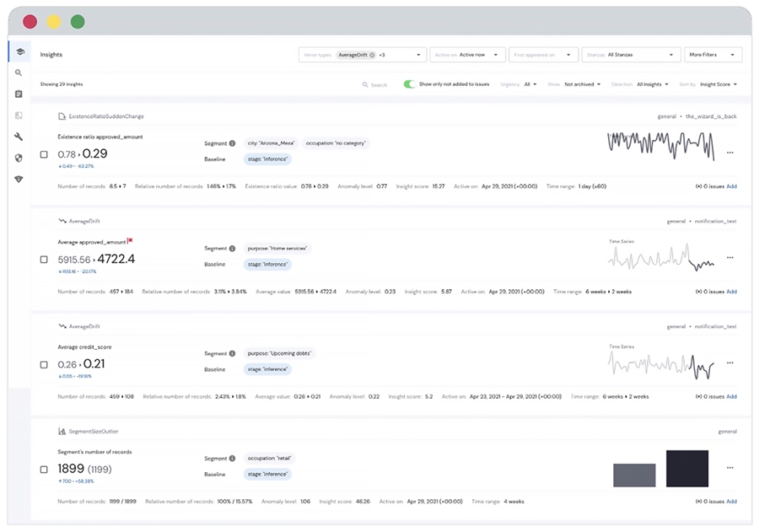Open the clipboard issues sidebar icon

tap(19, 94)
